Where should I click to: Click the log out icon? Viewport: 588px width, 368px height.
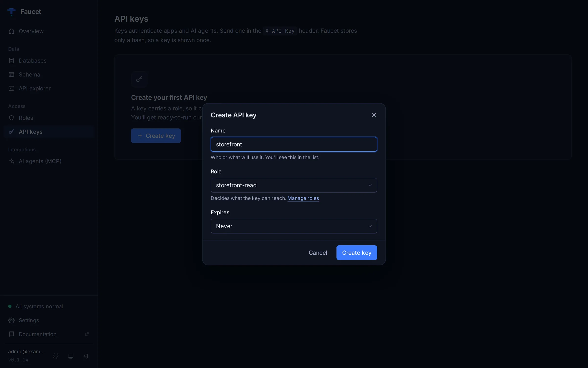click(86, 356)
